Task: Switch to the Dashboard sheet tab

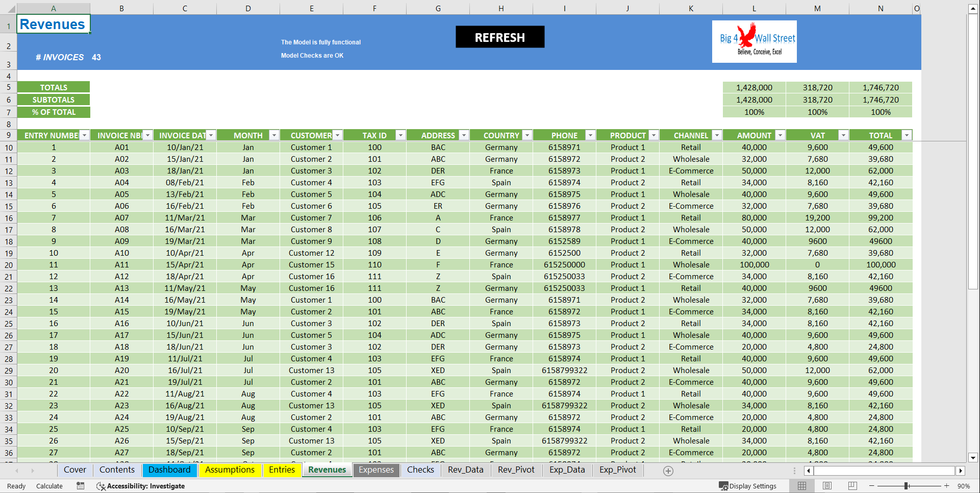Action: [x=170, y=470]
